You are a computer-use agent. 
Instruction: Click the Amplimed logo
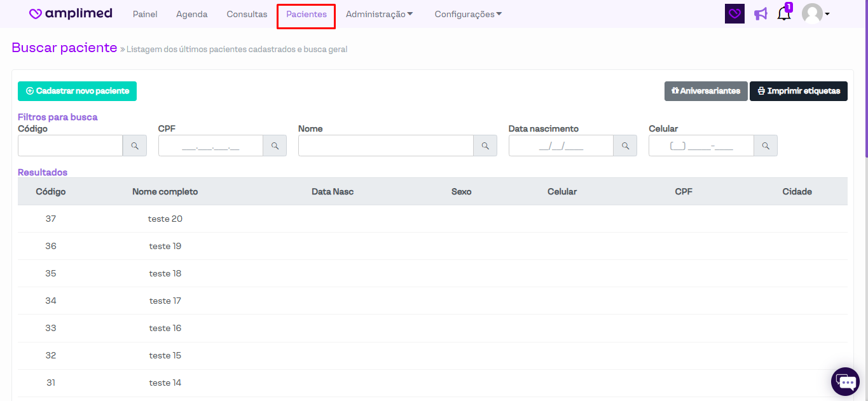click(71, 14)
